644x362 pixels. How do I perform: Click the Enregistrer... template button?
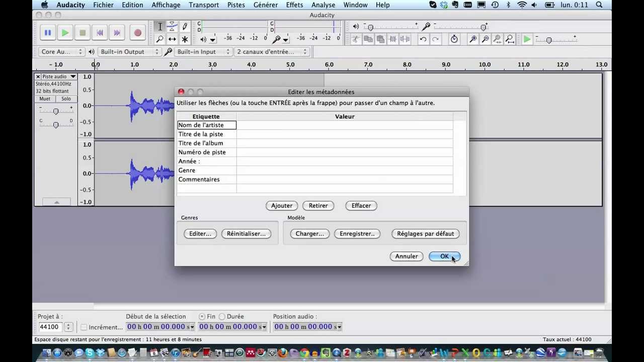[357, 234]
